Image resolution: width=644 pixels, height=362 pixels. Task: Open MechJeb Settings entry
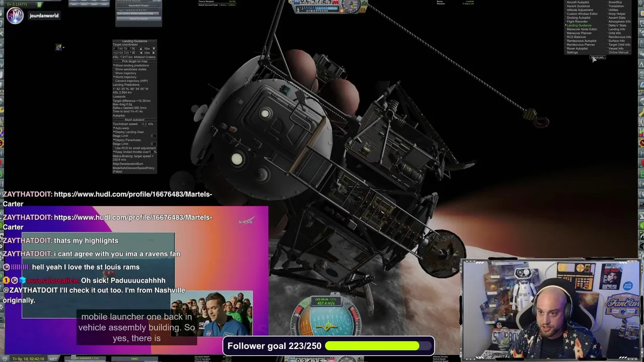(572, 52)
